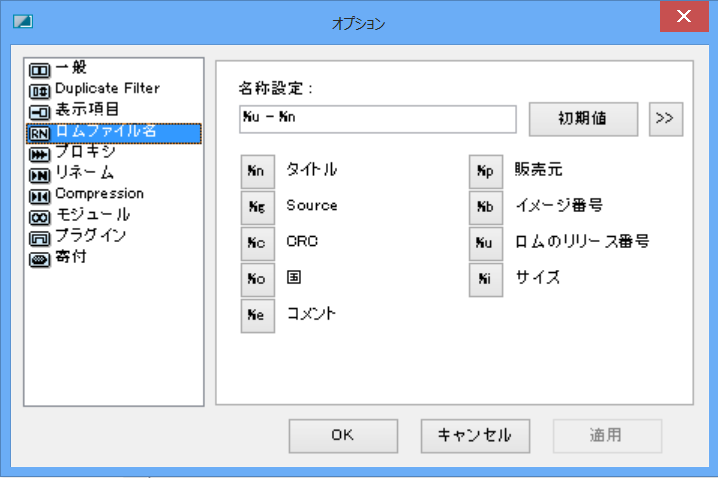Select the ロムファイル名 entry in list
The width and height of the screenshot is (718, 478).
[x=114, y=133]
